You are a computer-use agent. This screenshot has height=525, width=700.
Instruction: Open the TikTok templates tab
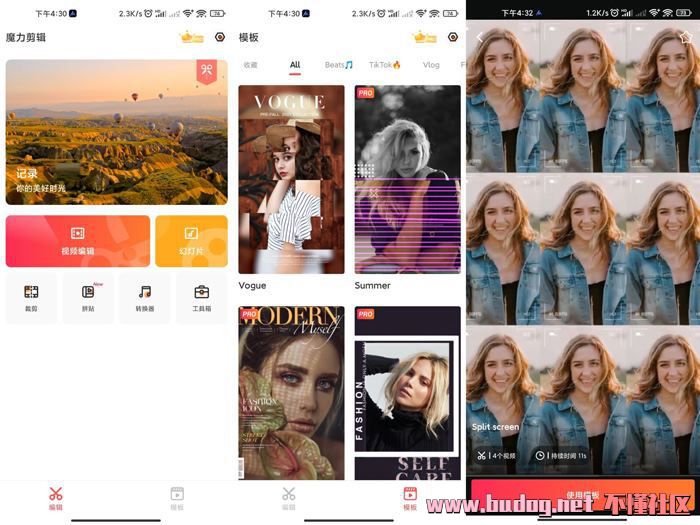click(x=384, y=65)
